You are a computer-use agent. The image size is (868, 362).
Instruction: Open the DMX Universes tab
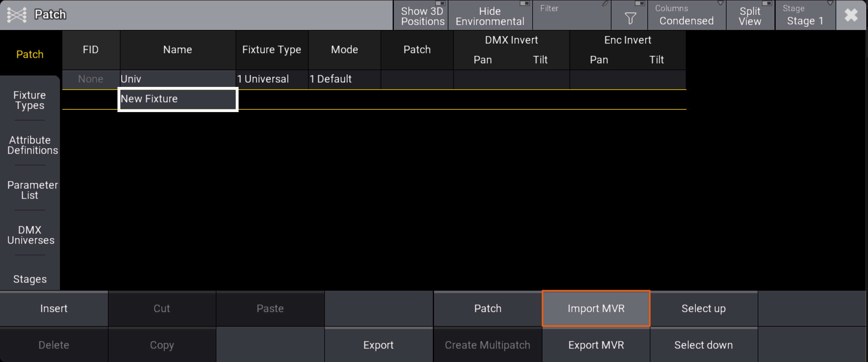click(30, 235)
